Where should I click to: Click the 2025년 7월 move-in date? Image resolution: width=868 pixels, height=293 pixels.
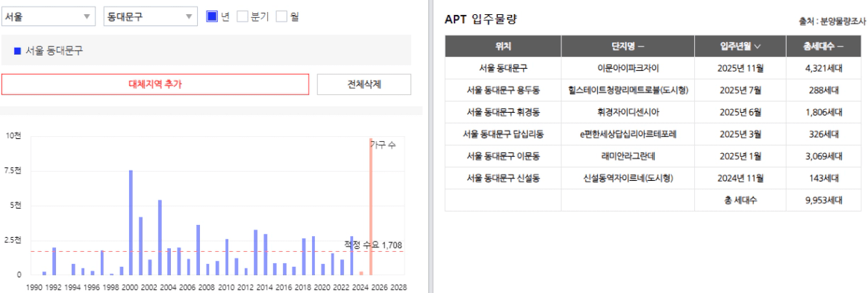click(740, 90)
